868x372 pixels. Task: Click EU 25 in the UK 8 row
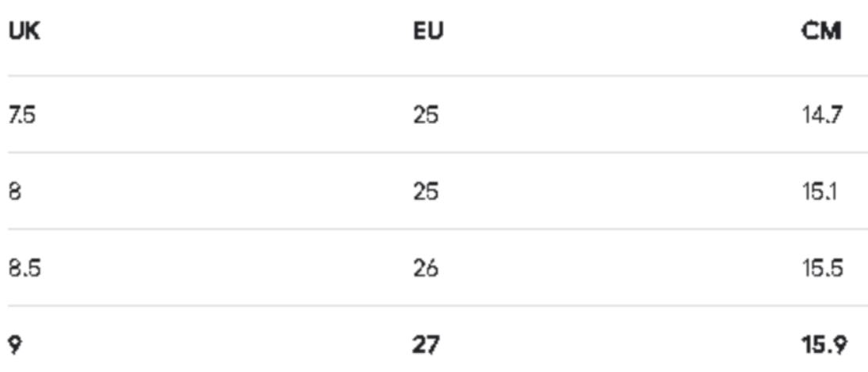(x=426, y=192)
